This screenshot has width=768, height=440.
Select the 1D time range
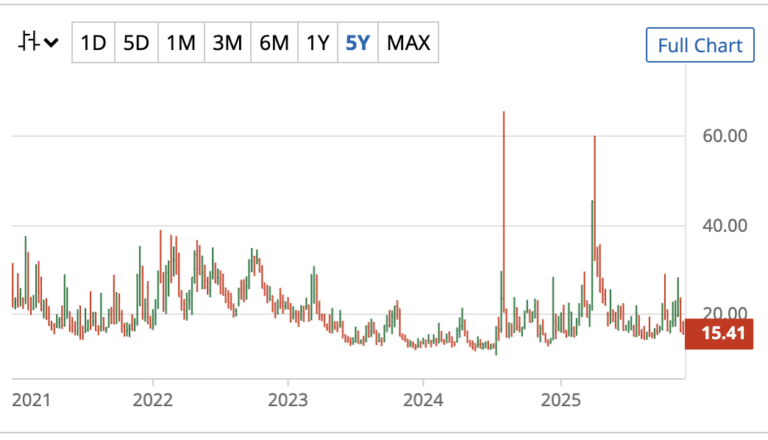coord(93,43)
